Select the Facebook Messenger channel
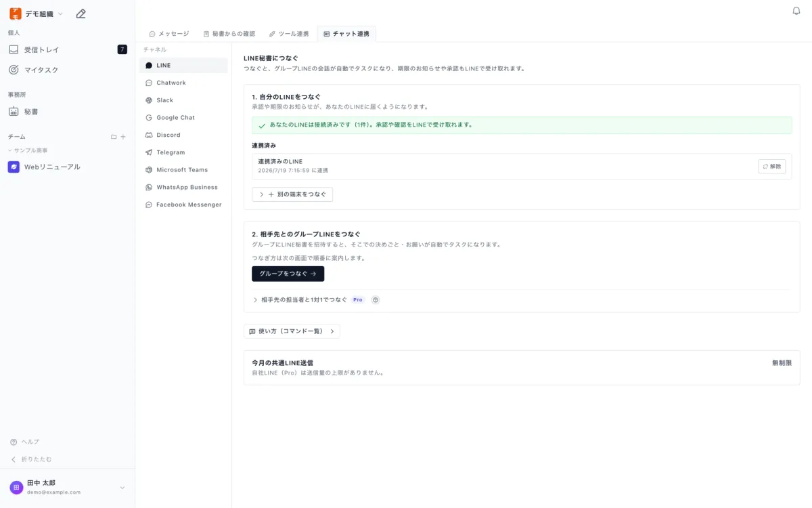Viewport: 812px width, 508px height. pyautogui.click(x=183, y=205)
